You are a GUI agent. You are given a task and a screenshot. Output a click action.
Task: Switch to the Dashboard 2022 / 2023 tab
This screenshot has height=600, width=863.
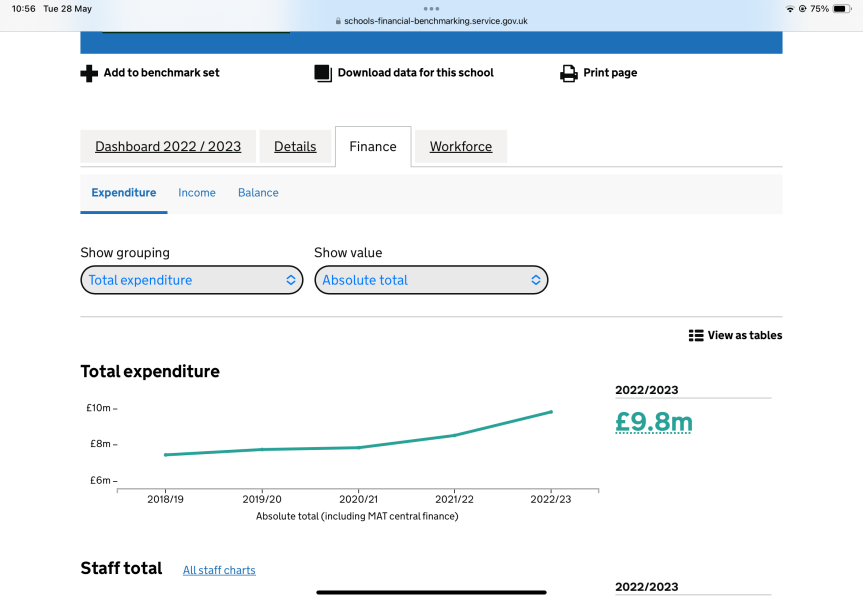[168, 146]
